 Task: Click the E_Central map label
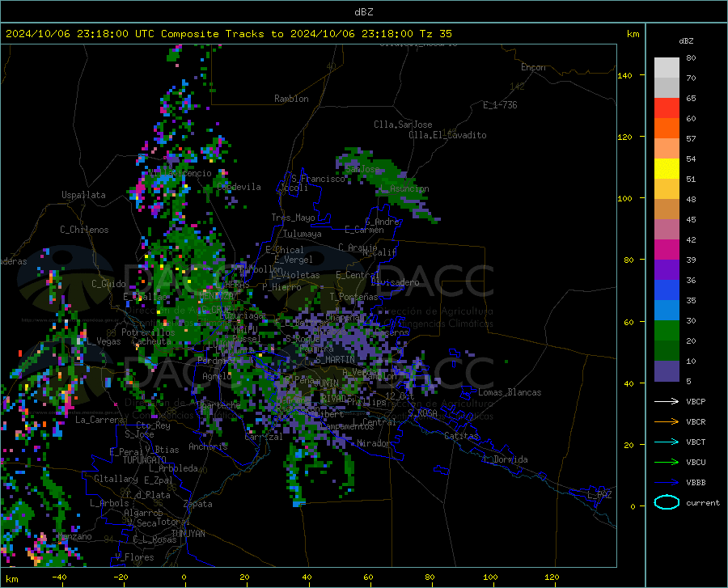coord(358,275)
